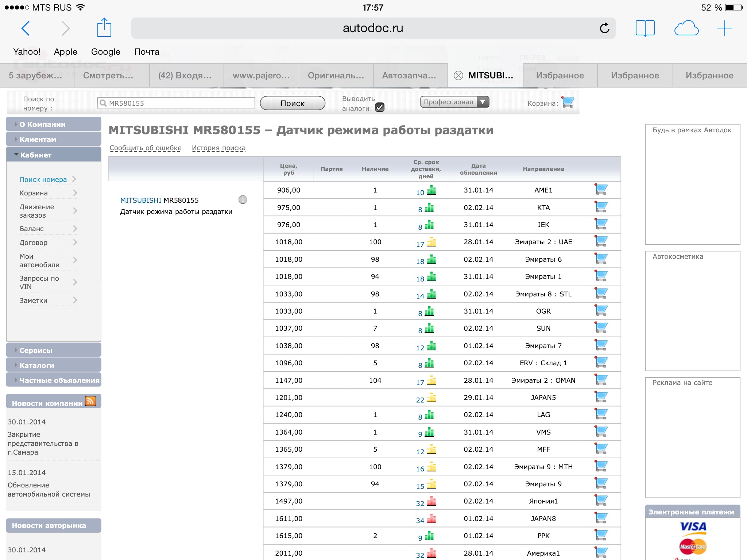Open Safari bookmarks book icon

point(645,28)
